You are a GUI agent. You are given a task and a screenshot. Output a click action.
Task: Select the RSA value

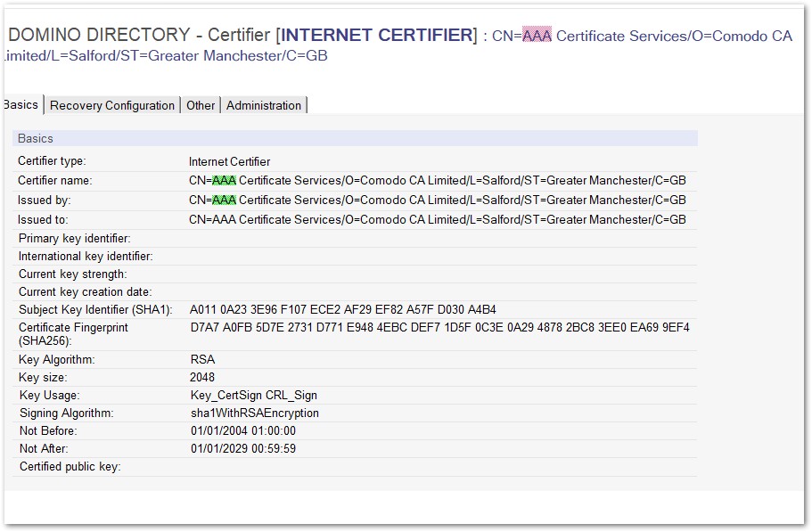pos(202,360)
